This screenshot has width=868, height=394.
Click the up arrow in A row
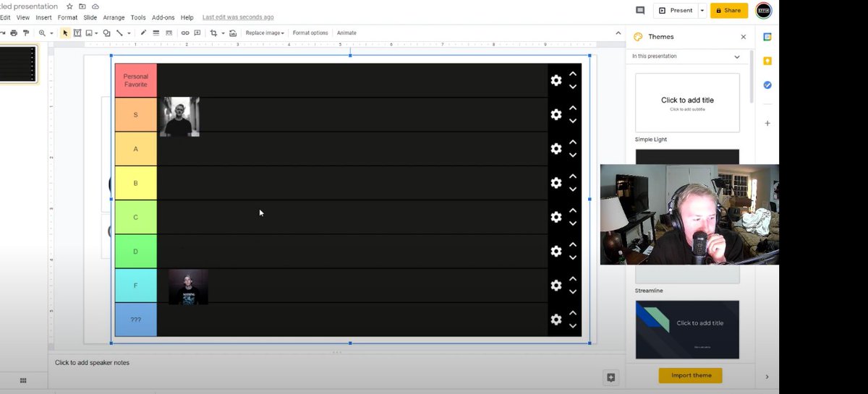(x=573, y=142)
